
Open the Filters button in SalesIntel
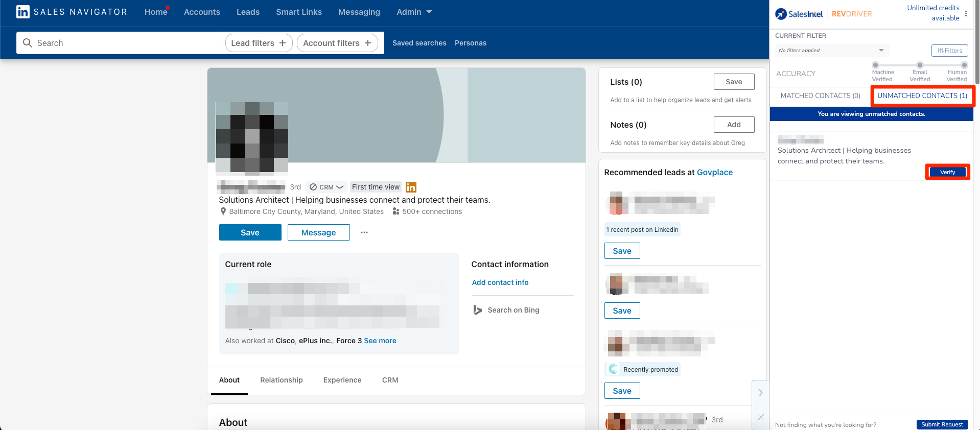pos(950,50)
